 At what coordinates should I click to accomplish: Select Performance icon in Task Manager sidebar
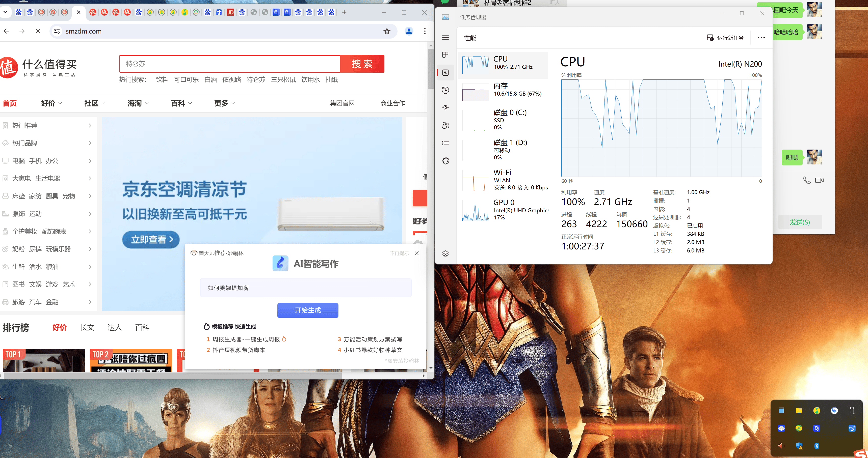point(445,73)
